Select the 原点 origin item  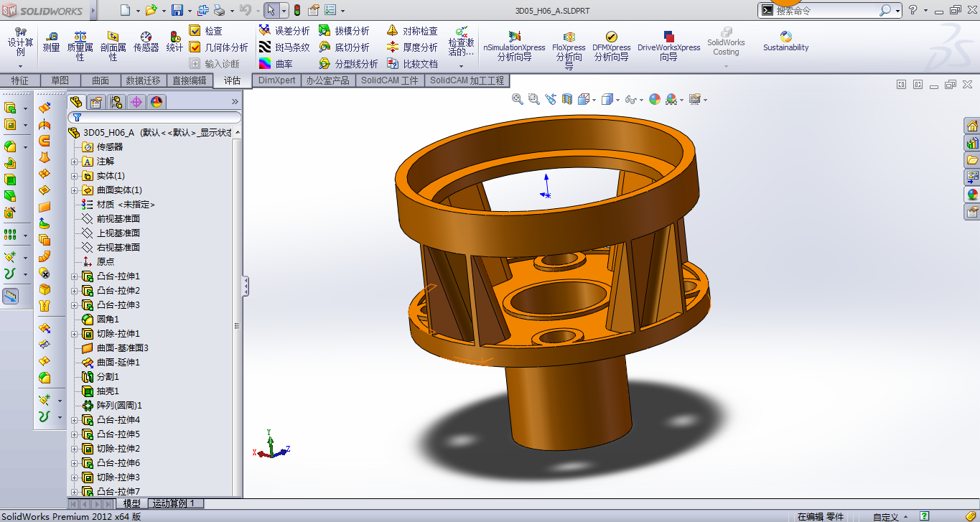pyautogui.click(x=98, y=262)
